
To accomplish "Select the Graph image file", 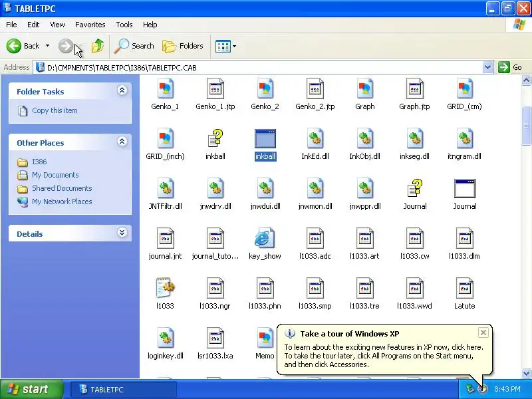I will pyautogui.click(x=364, y=94).
